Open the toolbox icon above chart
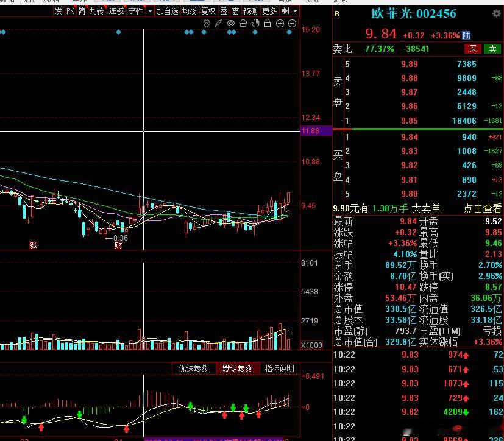 pyautogui.click(x=243, y=23)
